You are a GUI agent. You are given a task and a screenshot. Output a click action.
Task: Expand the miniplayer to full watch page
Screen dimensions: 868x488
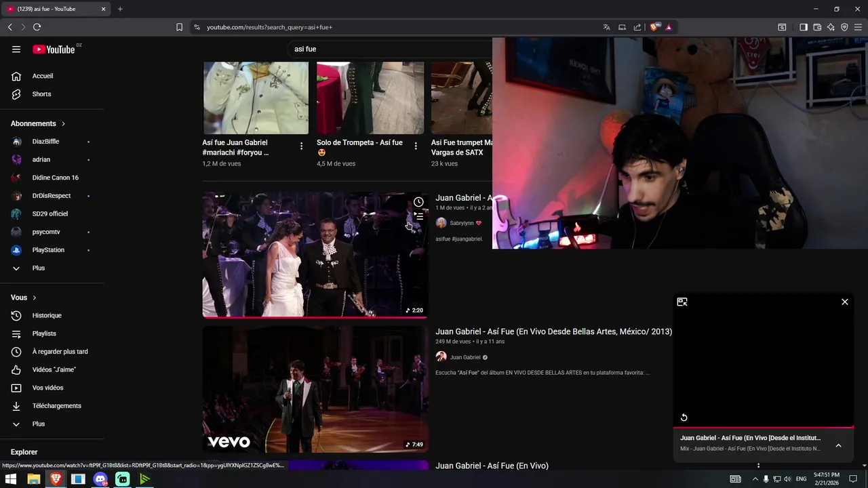click(x=682, y=302)
